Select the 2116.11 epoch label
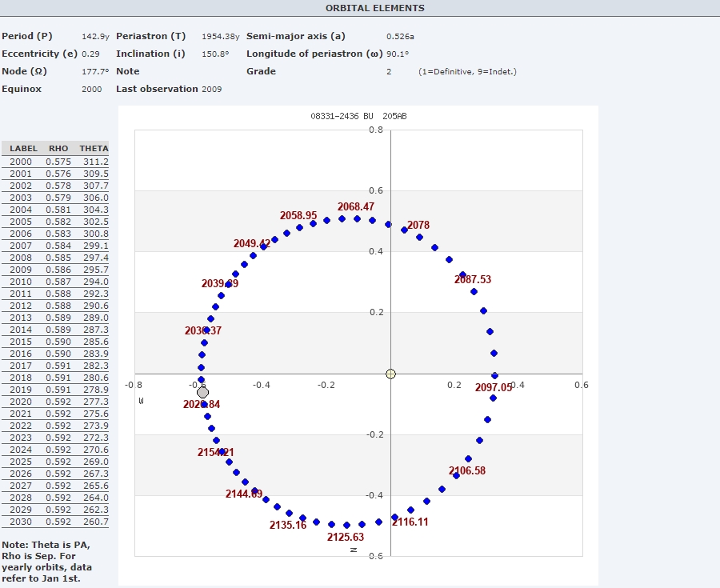Screen dimensions: 720x588 point(410,522)
